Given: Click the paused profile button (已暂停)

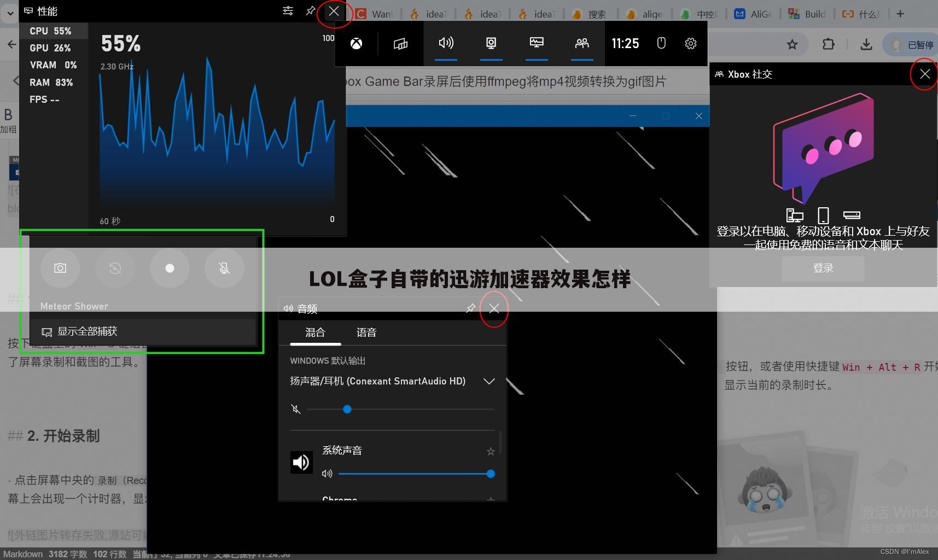Looking at the screenshot, I should [911, 45].
